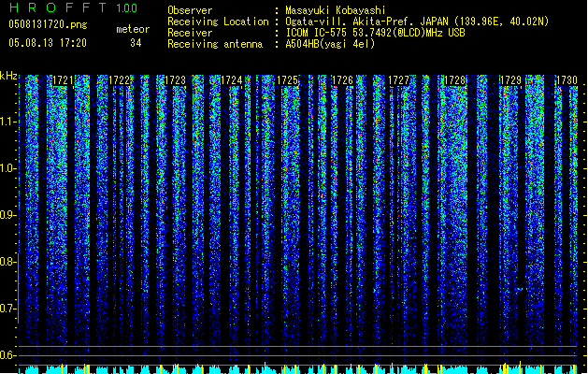588x374 pixels.
Task: Click the 1730 time marker
Action: (x=566, y=80)
